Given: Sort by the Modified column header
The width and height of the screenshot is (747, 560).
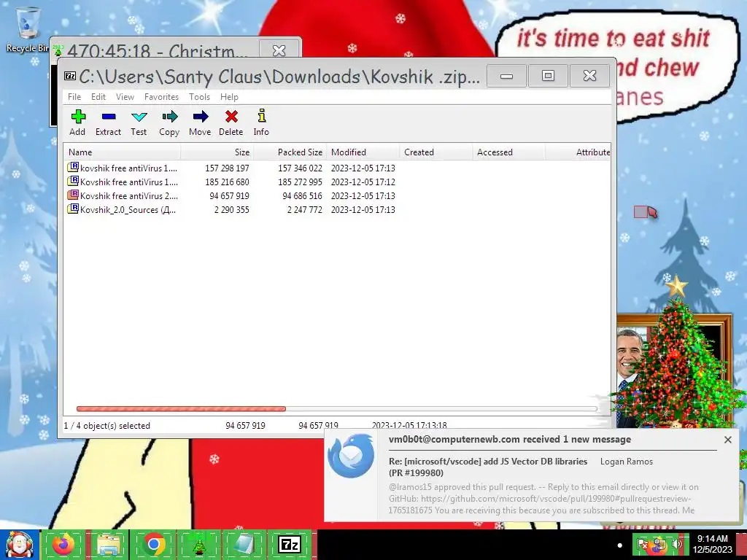Looking at the screenshot, I should tap(363, 152).
